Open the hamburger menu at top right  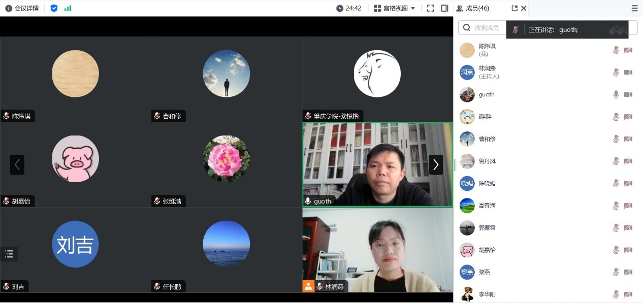pyautogui.click(x=634, y=8)
